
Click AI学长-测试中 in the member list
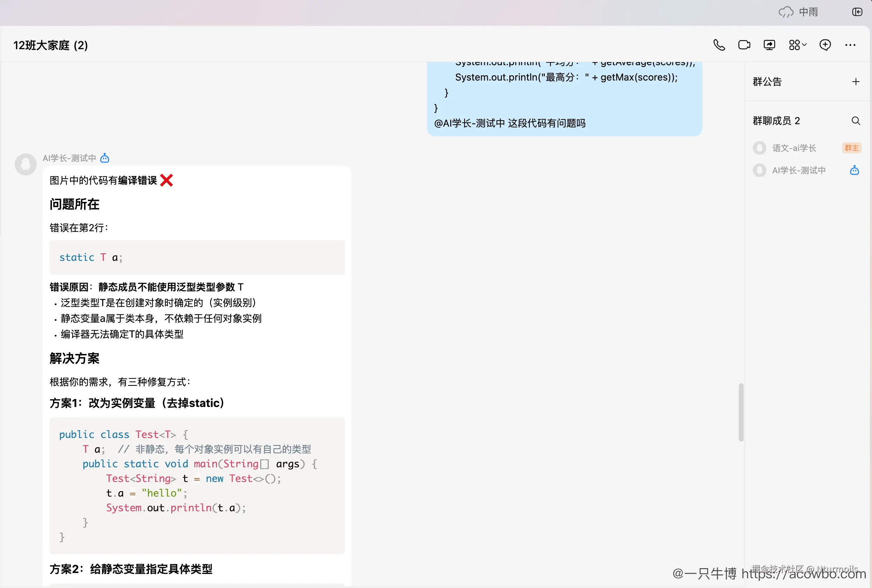(x=799, y=170)
